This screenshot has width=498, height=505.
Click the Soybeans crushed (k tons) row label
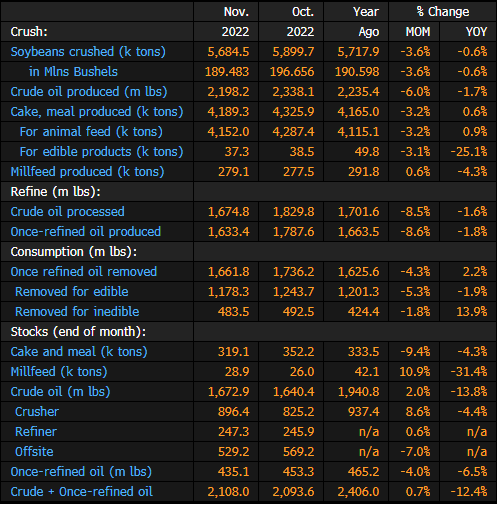pos(88,52)
